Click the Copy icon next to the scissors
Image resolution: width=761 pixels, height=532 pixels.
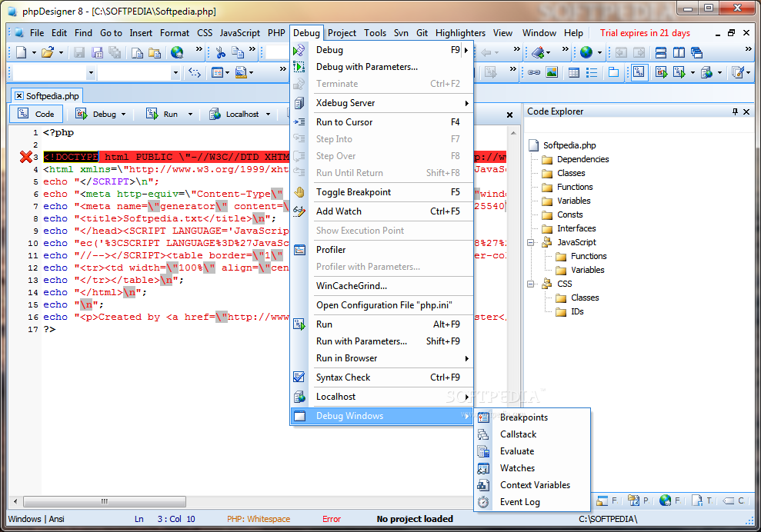coord(238,52)
